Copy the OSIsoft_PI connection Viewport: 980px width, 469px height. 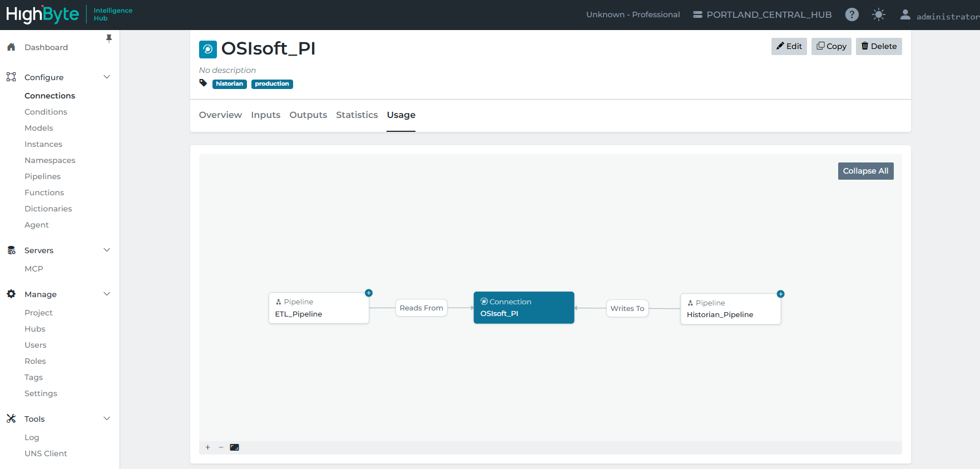[x=831, y=46]
